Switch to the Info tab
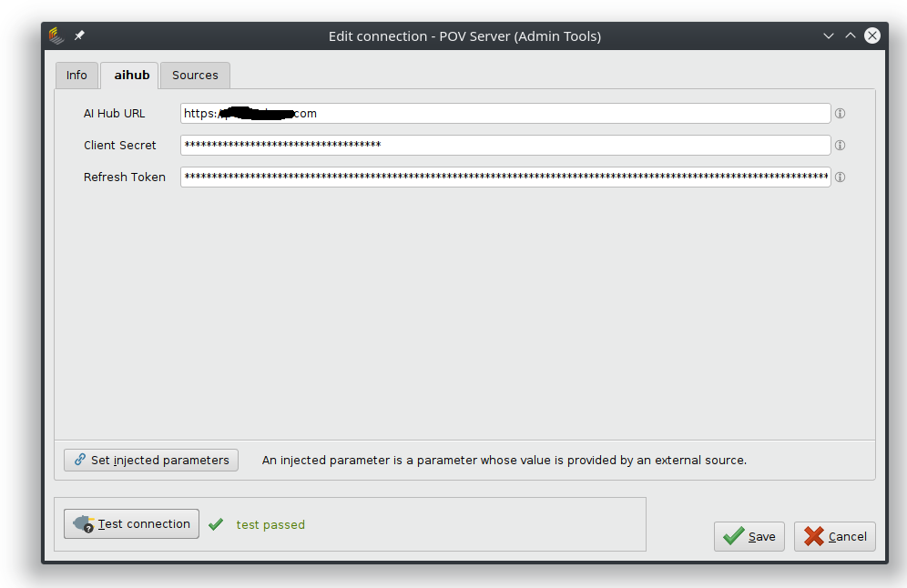The width and height of the screenshot is (907, 588). tap(76, 76)
